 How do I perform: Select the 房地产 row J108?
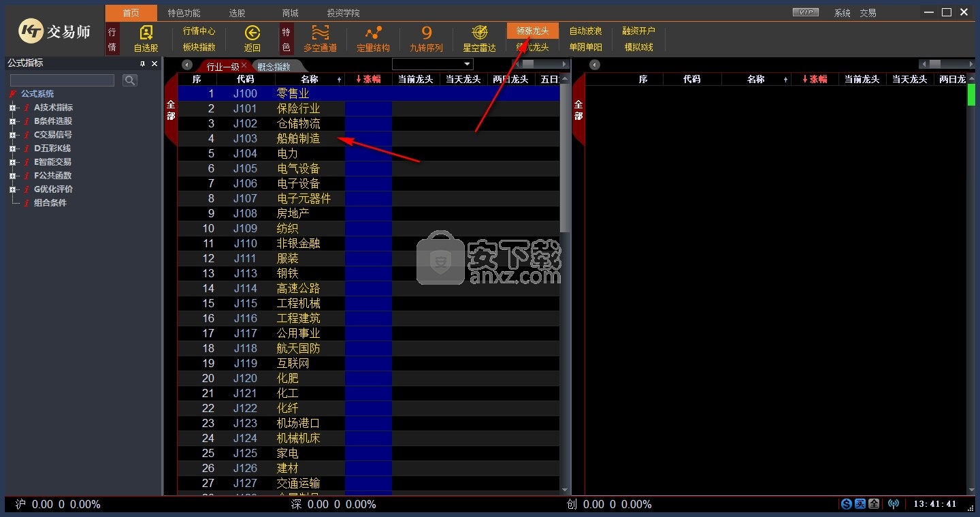point(369,213)
